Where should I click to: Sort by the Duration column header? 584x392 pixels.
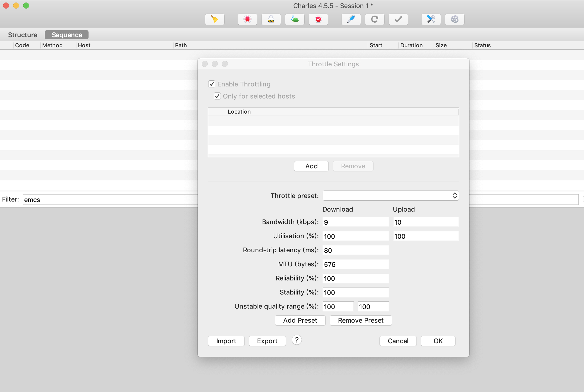(x=416, y=45)
